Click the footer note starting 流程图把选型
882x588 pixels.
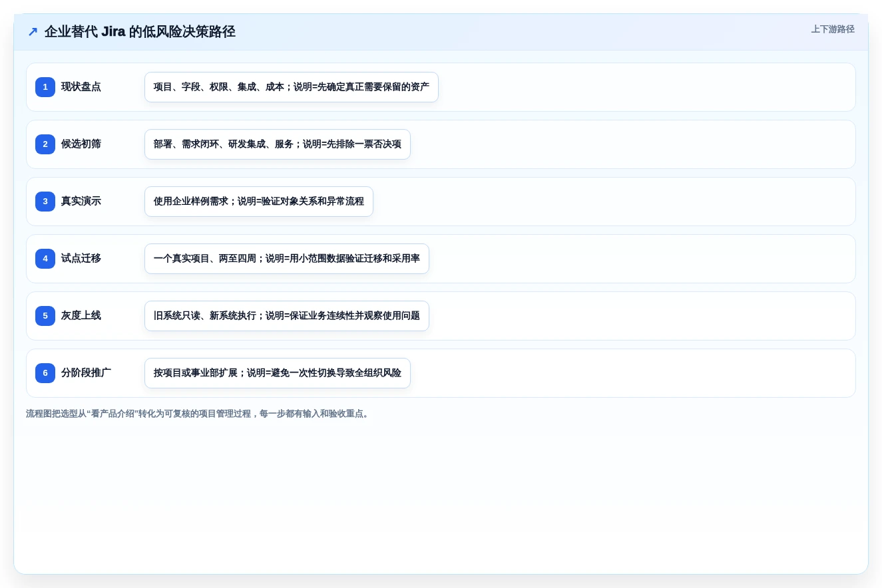tap(198, 414)
